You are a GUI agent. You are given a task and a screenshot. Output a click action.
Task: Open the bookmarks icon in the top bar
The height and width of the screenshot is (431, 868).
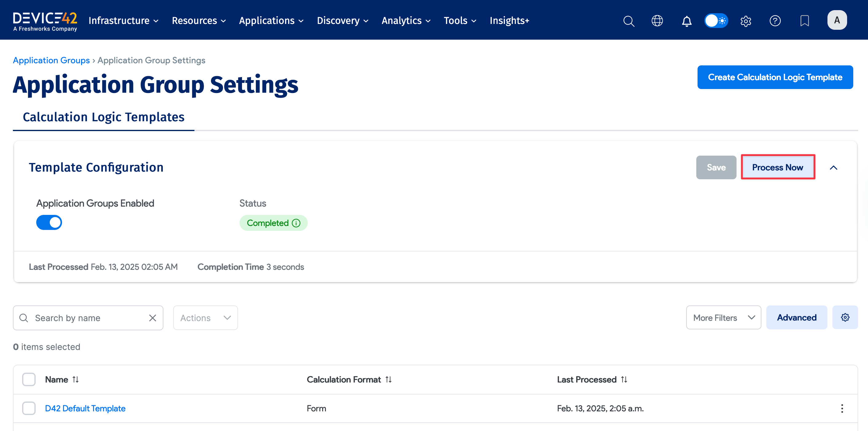(x=805, y=21)
